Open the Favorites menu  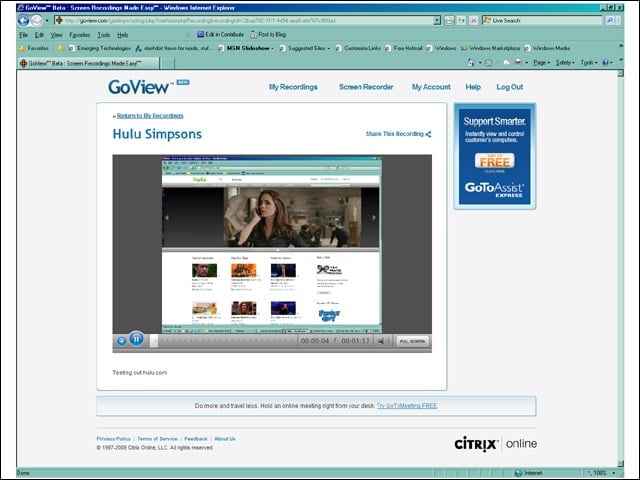[80, 35]
